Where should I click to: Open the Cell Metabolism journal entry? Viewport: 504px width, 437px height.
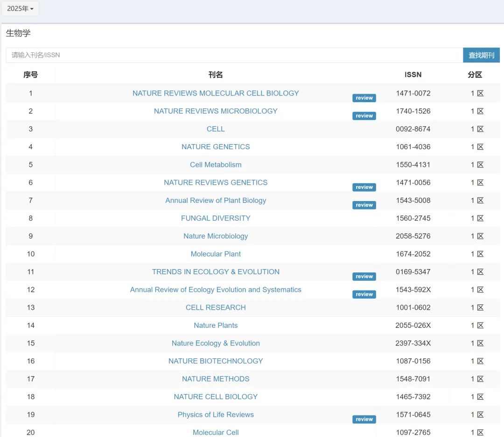[216, 165]
